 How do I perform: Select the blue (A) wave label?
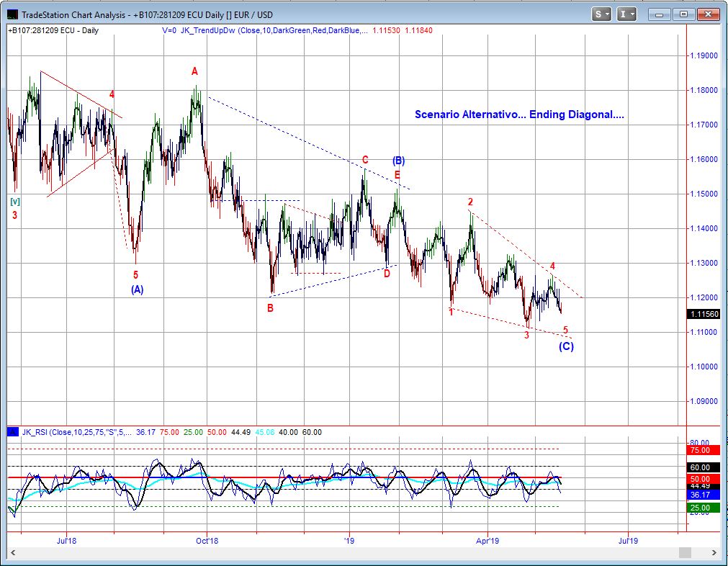[137, 289]
